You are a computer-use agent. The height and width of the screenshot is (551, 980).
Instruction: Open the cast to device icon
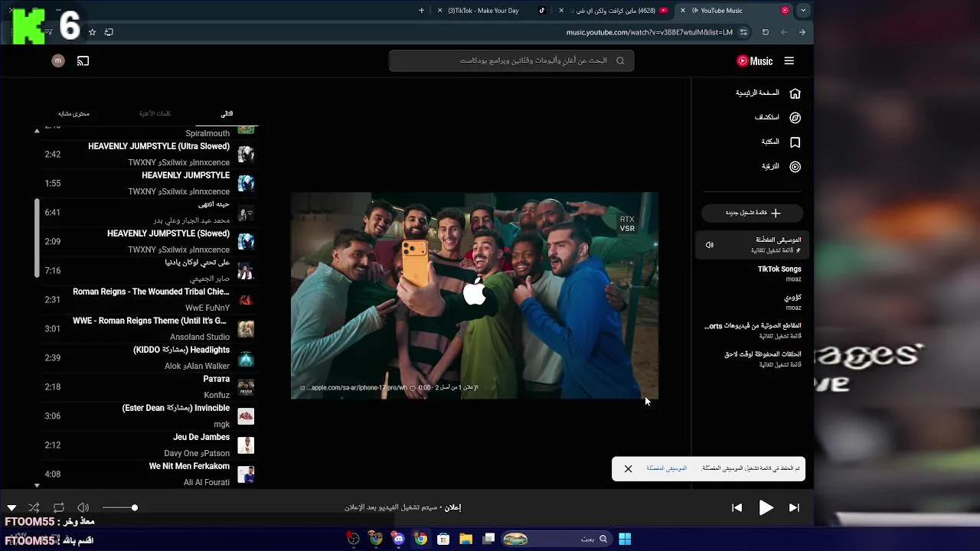[x=83, y=61]
